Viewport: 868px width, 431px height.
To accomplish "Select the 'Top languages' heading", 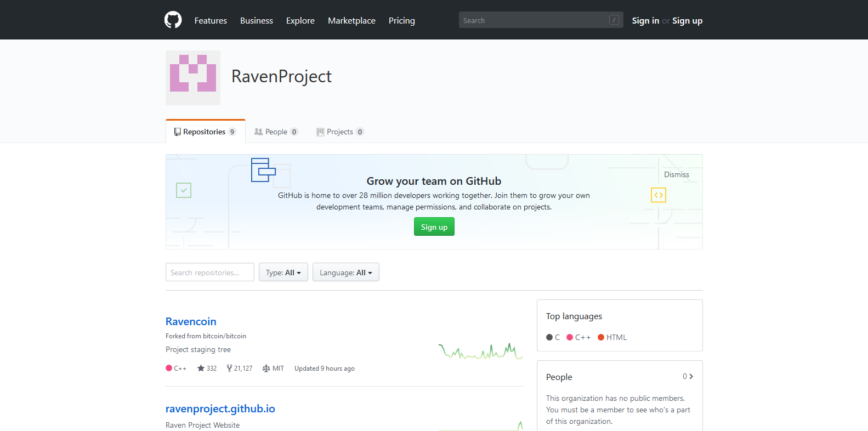I will pyautogui.click(x=574, y=316).
